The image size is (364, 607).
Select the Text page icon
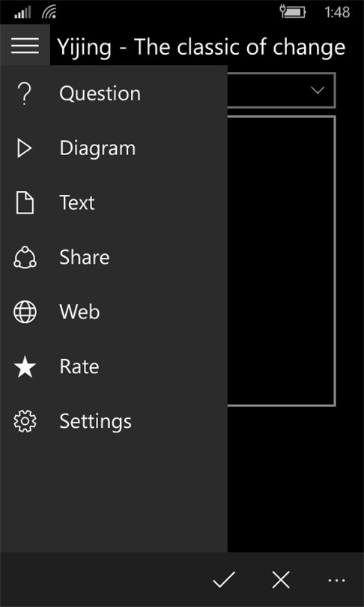pos(25,203)
